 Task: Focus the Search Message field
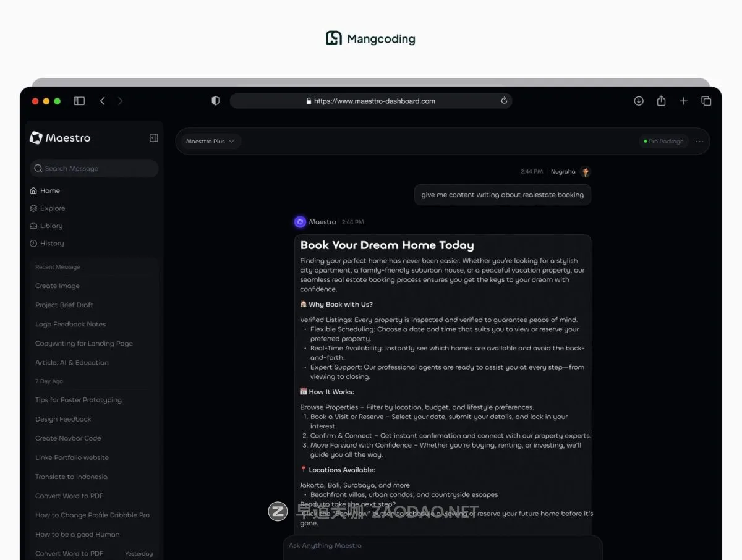[x=94, y=168]
